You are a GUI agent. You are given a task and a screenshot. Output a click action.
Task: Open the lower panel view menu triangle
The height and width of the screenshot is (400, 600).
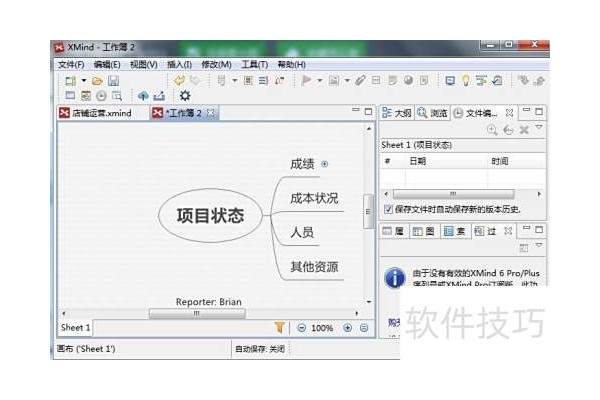pyautogui.click(x=539, y=245)
